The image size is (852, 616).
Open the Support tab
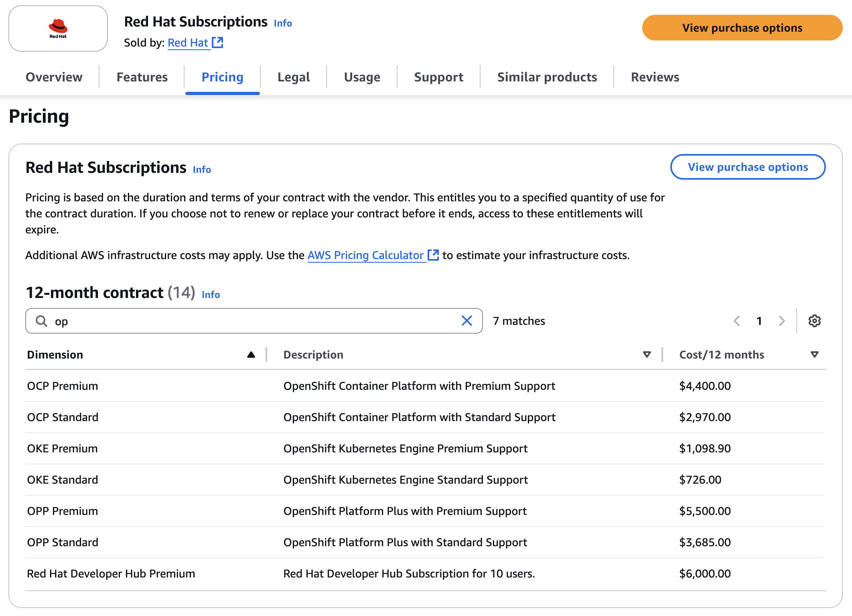point(439,77)
